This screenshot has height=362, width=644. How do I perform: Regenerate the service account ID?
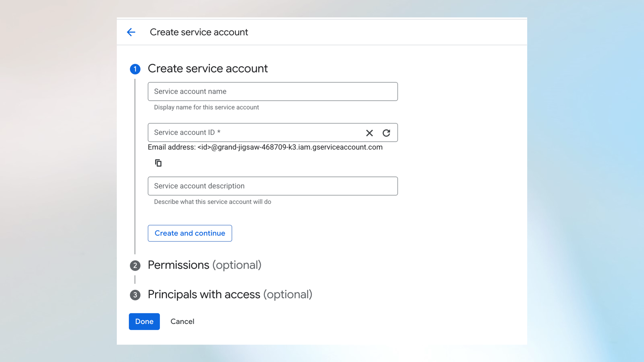[387, 133]
